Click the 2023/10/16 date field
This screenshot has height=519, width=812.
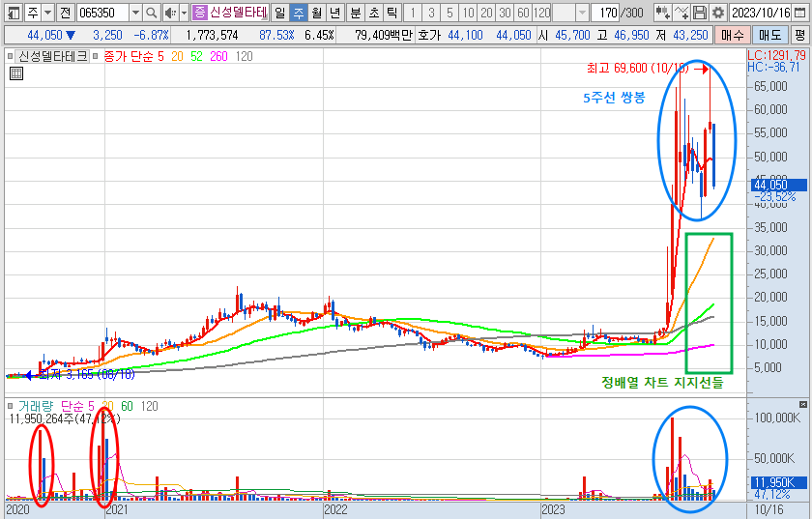pos(761,13)
